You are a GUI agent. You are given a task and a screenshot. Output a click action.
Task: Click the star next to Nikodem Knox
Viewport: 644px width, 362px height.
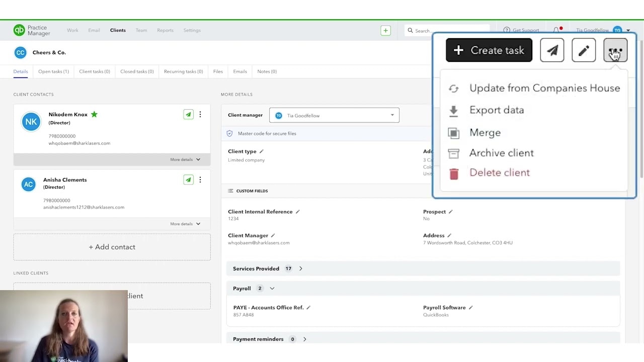(x=94, y=114)
